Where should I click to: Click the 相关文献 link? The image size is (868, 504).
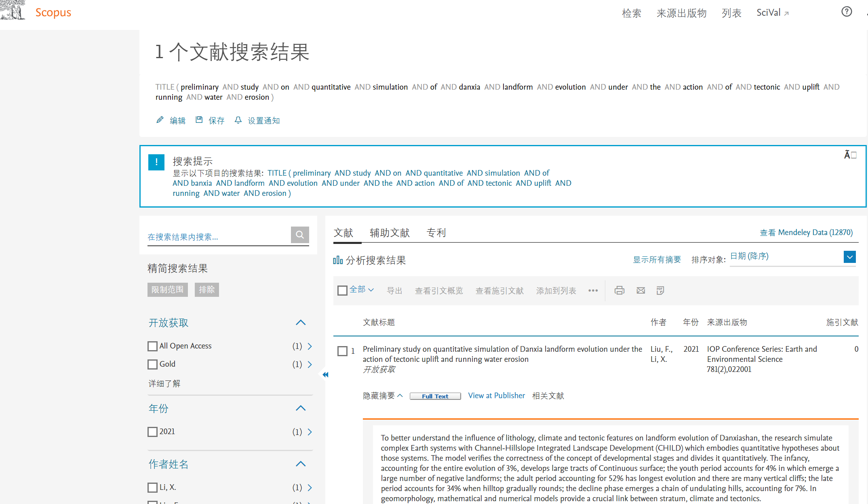point(548,396)
